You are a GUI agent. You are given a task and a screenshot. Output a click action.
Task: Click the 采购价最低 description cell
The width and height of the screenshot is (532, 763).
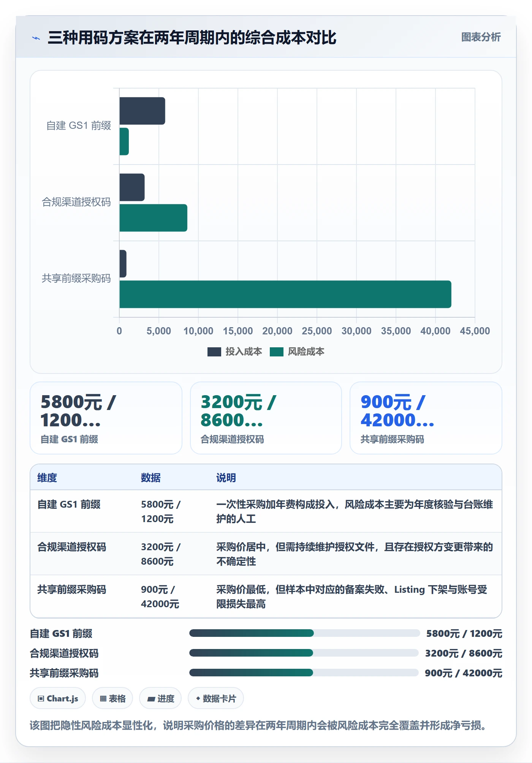point(355,597)
